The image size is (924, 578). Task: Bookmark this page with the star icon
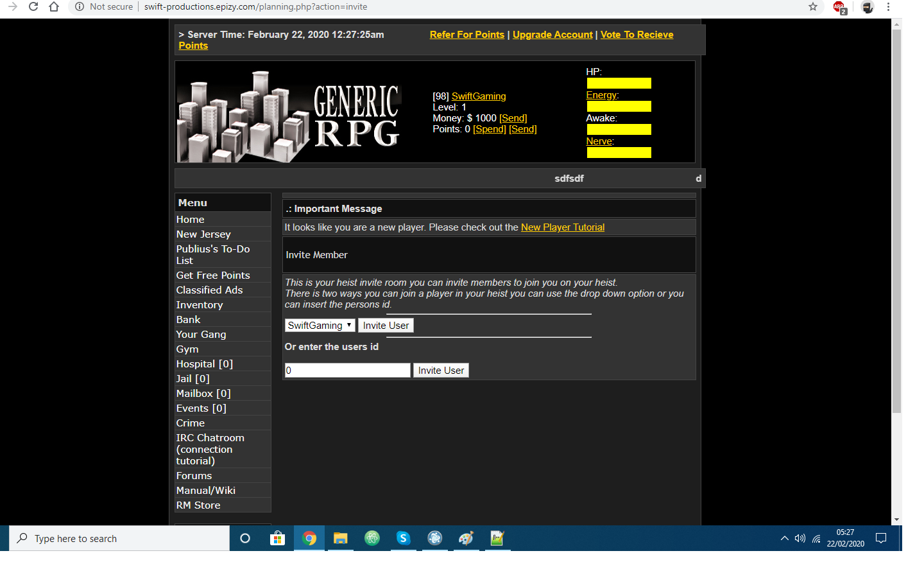pyautogui.click(x=813, y=7)
